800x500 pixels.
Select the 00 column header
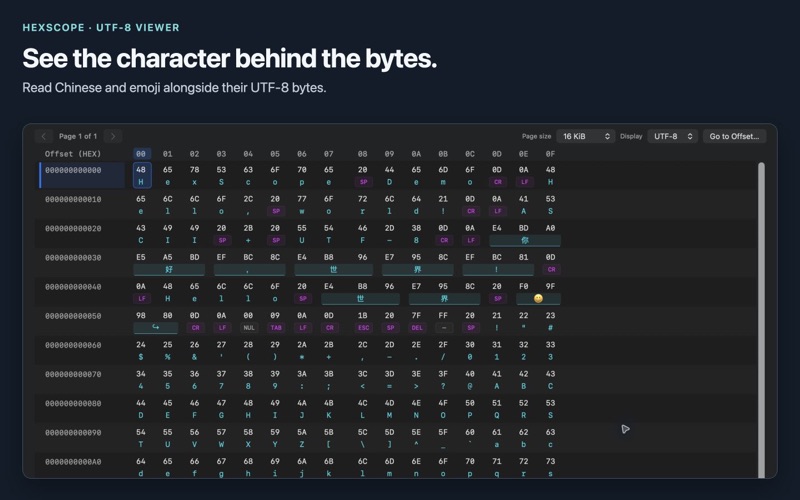pyautogui.click(x=141, y=154)
